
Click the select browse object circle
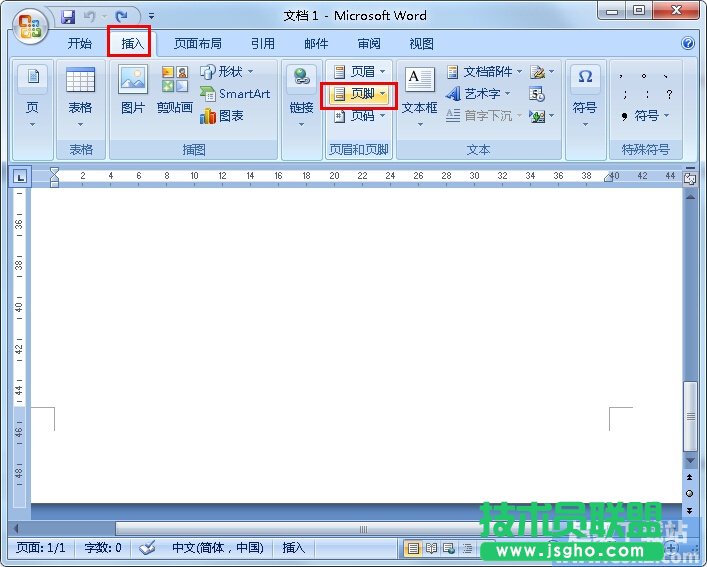point(689,494)
